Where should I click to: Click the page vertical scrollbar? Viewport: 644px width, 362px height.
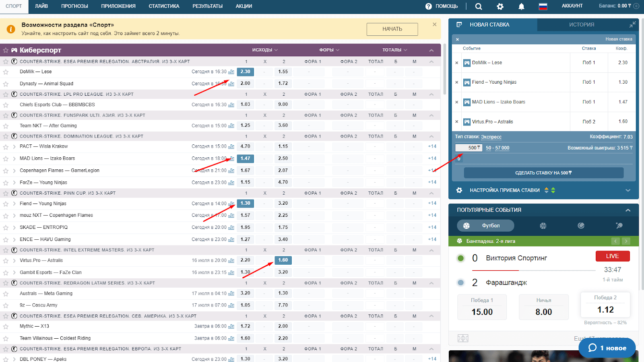[x=444, y=69]
